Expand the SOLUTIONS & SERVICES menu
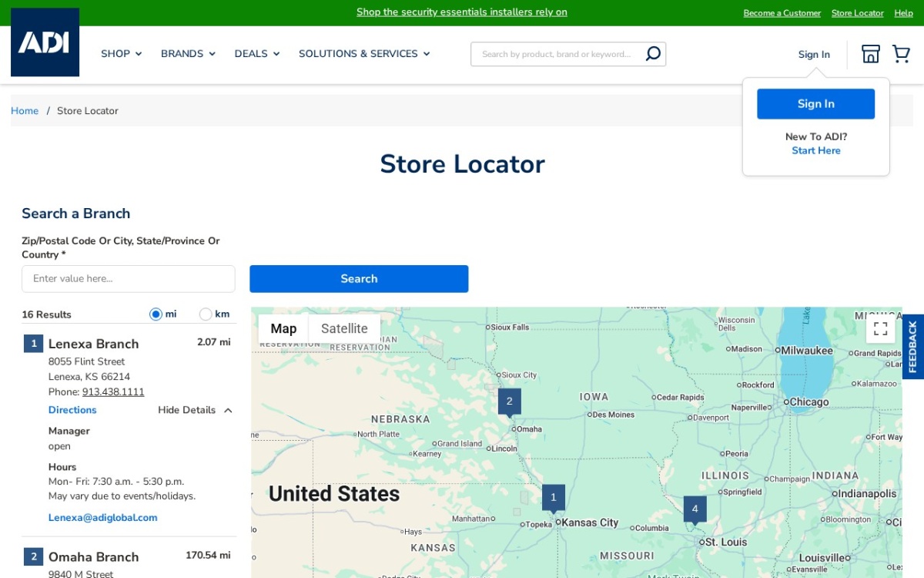Image resolution: width=924 pixels, height=578 pixels. pyautogui.click(x=364, y=54)
